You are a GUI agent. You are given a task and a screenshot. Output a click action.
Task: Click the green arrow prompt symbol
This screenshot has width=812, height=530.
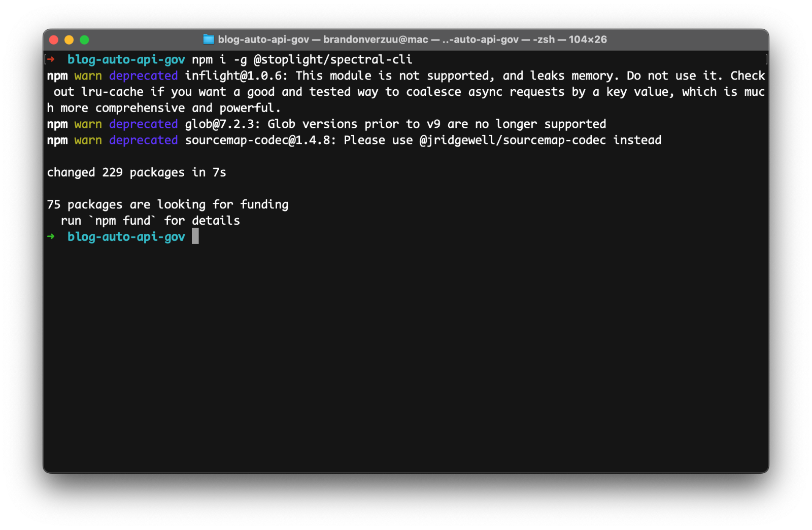click(x=51, y=236)
